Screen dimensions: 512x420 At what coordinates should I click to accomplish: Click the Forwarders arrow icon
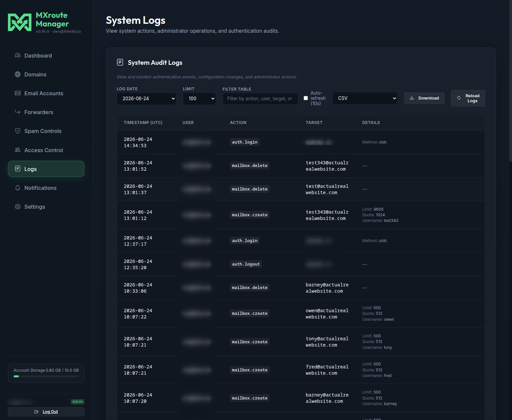pyautogui.click(x=18, y=112)
